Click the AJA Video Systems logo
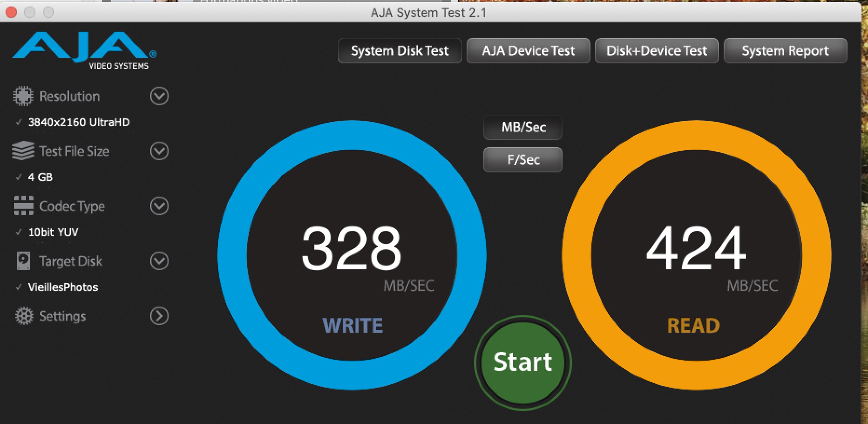The height and width of the screenshot is (424, 868). tap(84, 51)
